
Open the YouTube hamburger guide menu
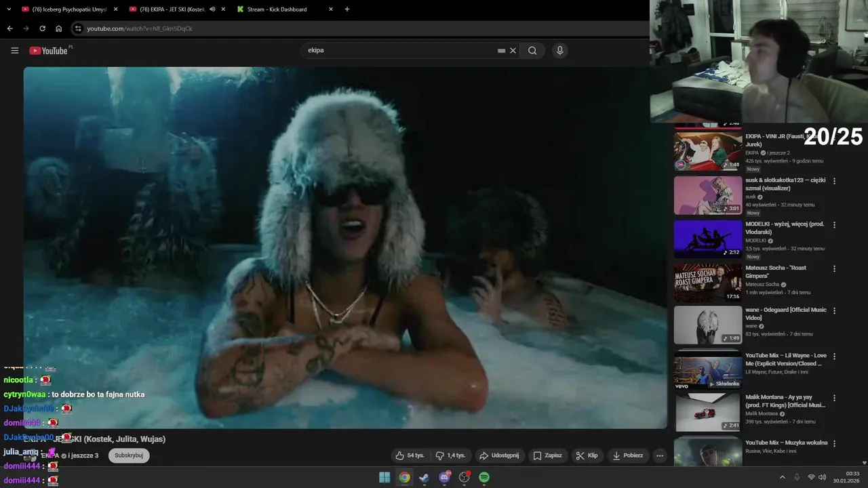coord(15,50)
